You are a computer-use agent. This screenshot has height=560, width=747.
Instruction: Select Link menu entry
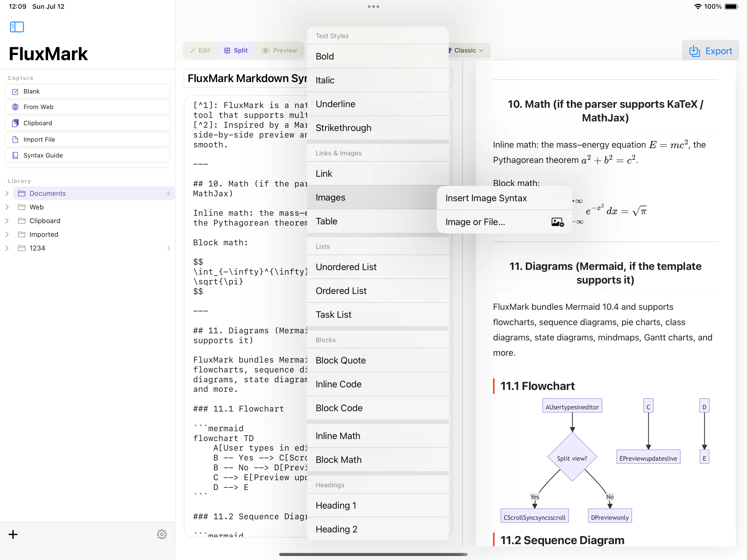coord(378,174)
